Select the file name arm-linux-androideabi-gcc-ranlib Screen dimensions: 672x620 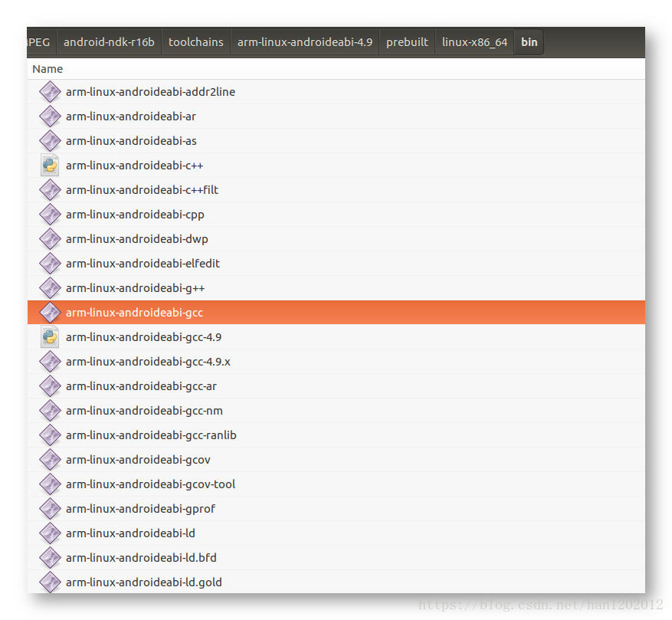(151, 435)
